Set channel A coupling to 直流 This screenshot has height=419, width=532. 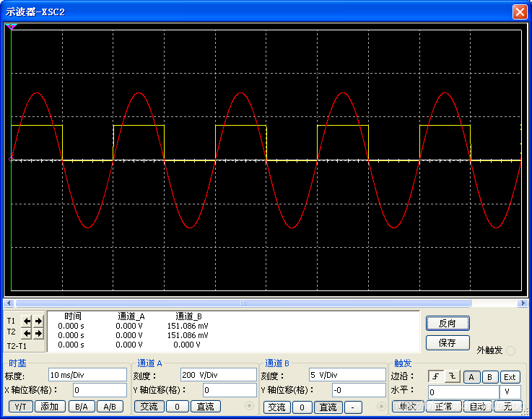(x=206, y=407)
